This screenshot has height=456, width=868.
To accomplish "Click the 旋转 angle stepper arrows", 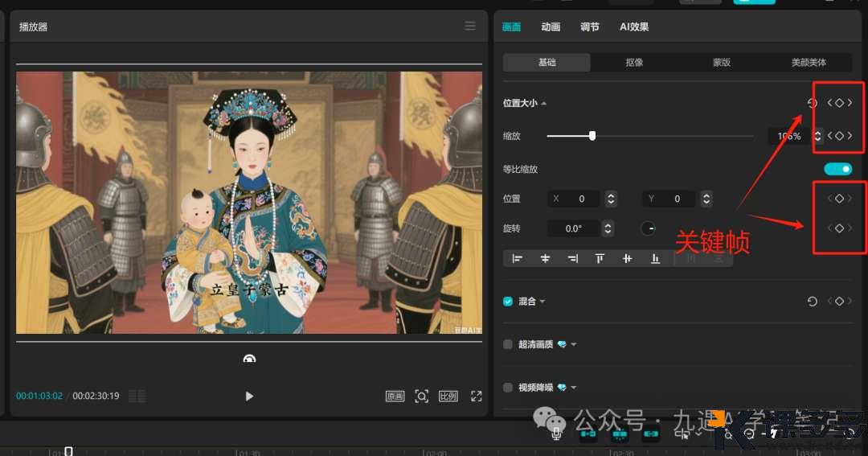I will (608, 228).
